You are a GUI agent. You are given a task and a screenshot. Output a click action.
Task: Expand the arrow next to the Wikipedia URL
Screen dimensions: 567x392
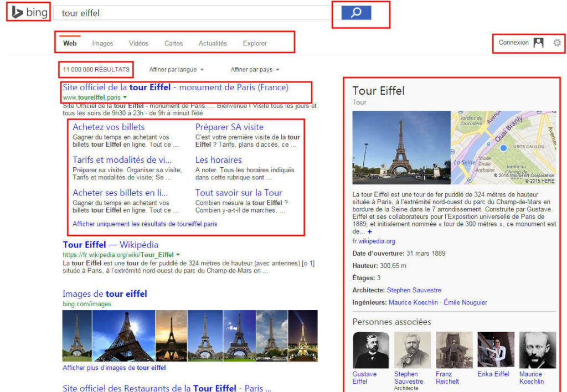point(178,255)
